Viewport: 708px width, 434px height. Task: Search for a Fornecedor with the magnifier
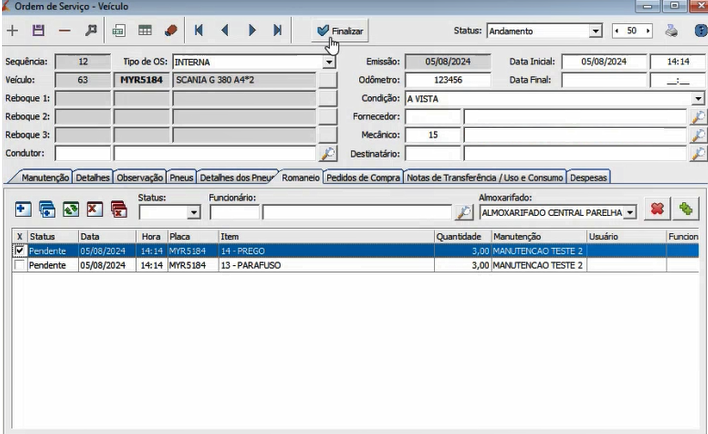698,117
